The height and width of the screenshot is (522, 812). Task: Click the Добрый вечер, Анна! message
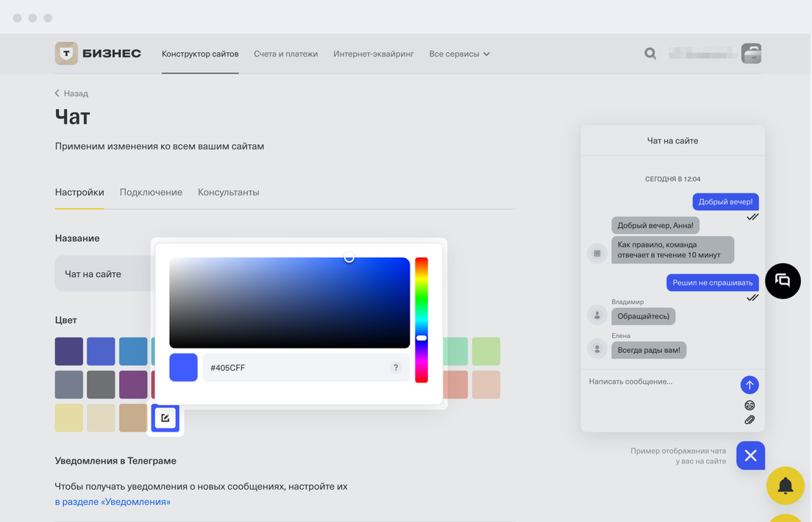pyautogui.click(x=655, y=225)
